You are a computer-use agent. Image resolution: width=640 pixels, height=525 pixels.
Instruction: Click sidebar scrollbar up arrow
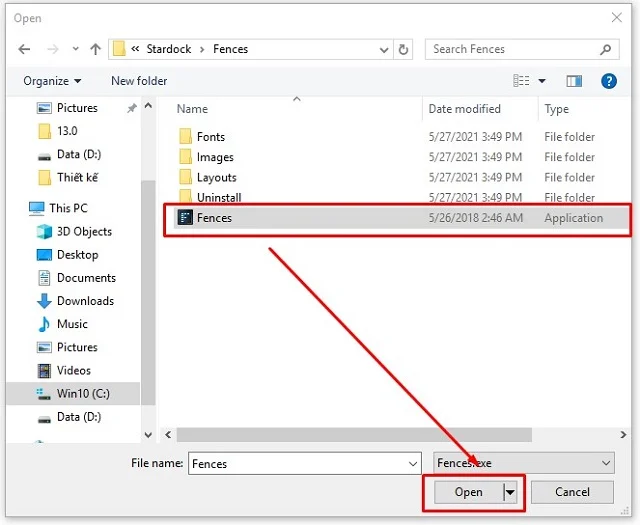(148, 106)
